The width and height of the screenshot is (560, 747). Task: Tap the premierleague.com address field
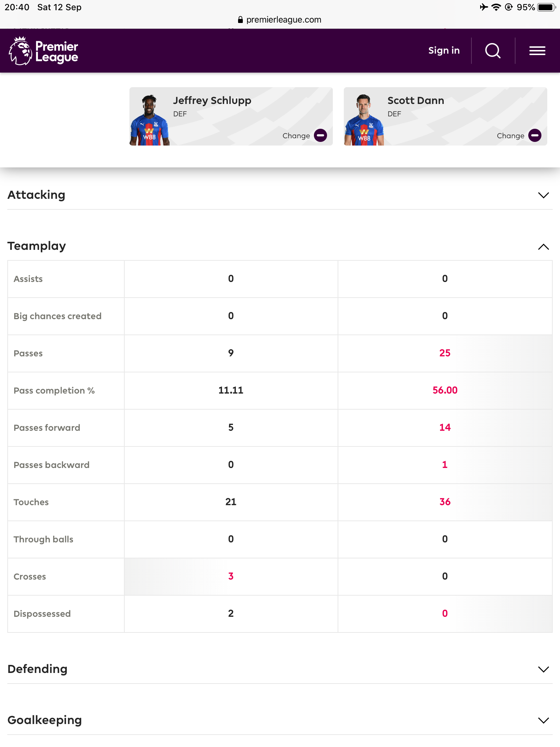click(x=284, y=20)
